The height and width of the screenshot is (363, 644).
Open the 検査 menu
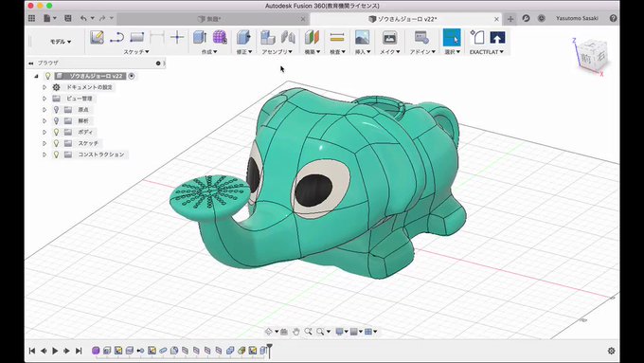tap(337, 52)
